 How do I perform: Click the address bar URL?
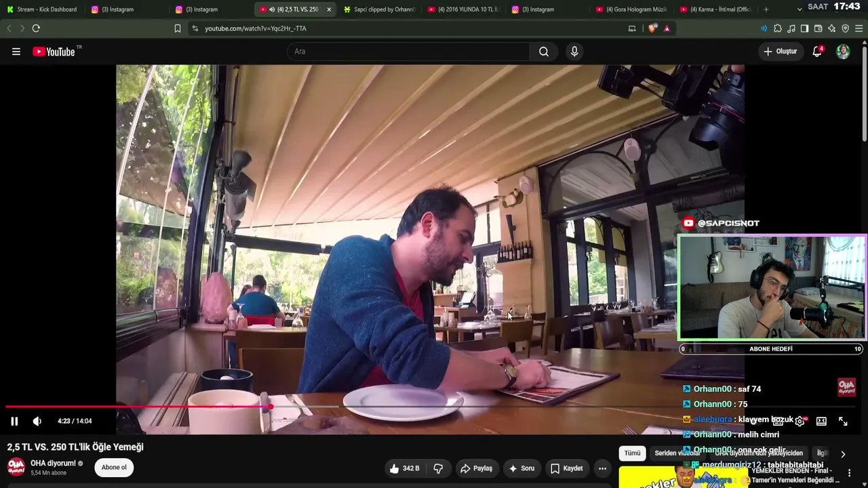(x=256, y=28)
